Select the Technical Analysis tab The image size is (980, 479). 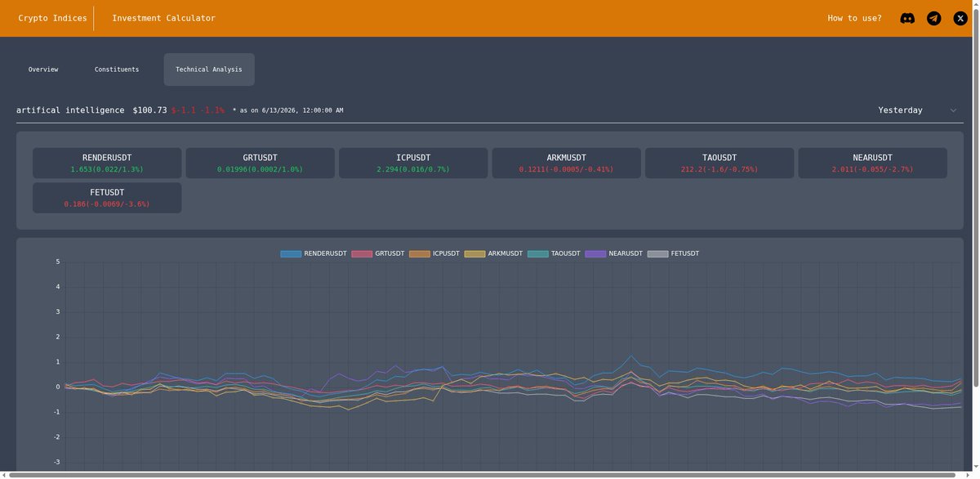209,69
